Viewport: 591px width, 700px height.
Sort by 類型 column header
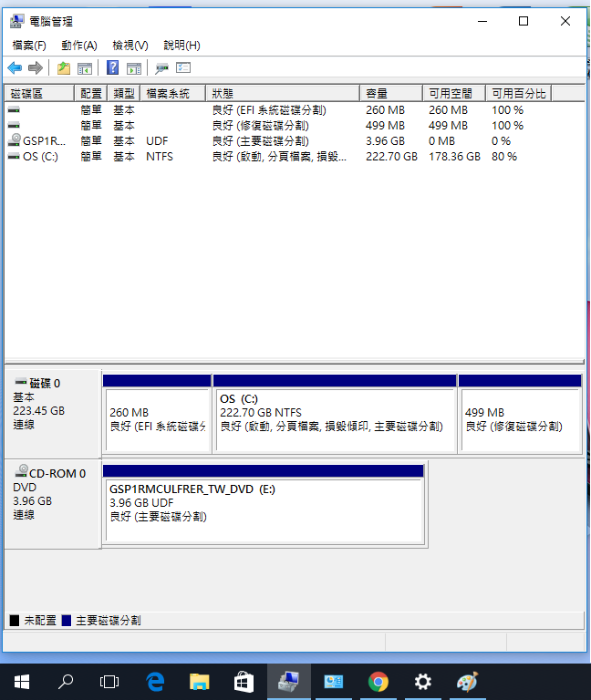(x=124, y=93)
